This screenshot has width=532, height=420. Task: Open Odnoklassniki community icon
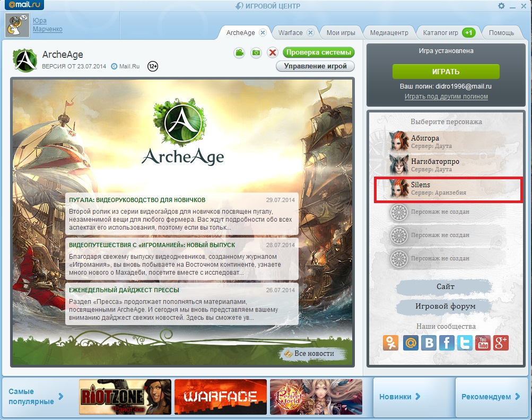point(390,343)
